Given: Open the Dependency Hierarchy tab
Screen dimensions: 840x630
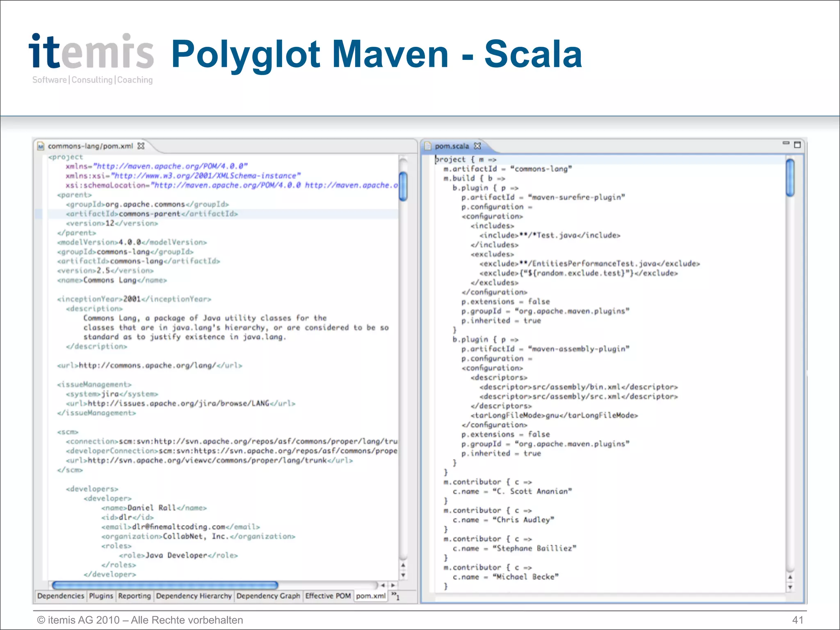Looking at the screenshot, I should coord(194,596).
